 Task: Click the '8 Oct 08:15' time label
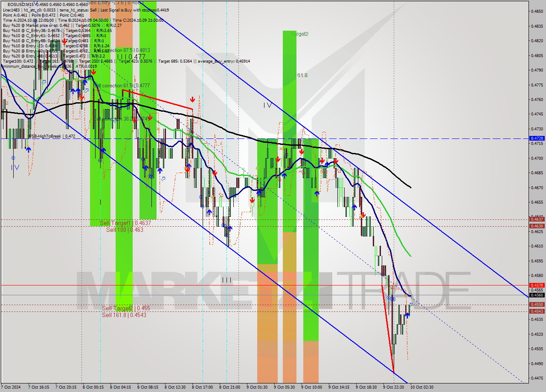click(148, 387)
